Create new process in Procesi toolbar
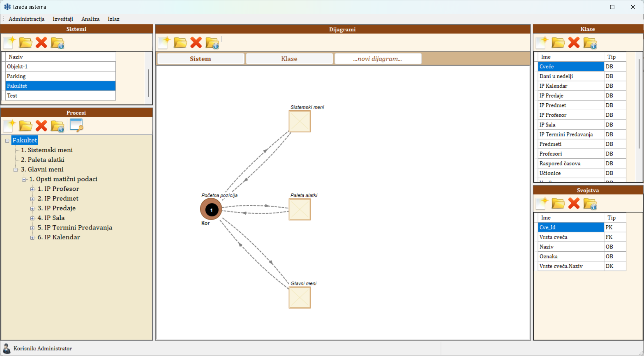The width and height of the screenshot is (644, 356). click(x=10, y=126)
